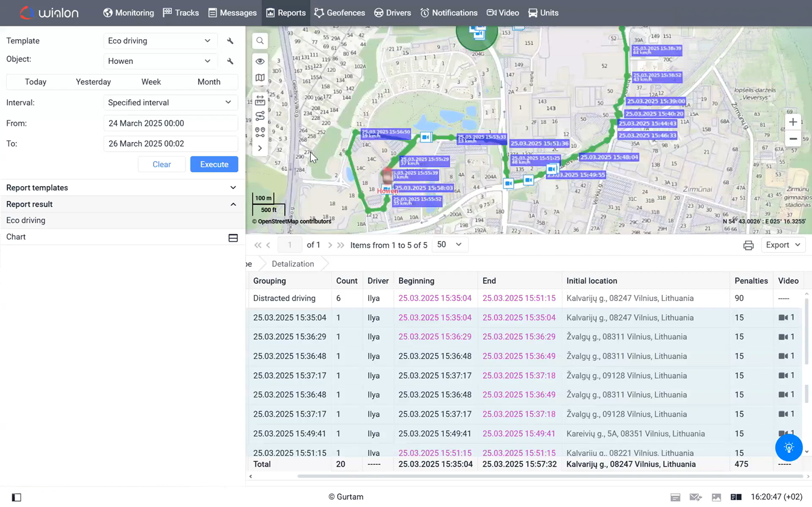812x507 pixels.
Task: Open the video for the 15:36:29 row
Action: [787, 337]
